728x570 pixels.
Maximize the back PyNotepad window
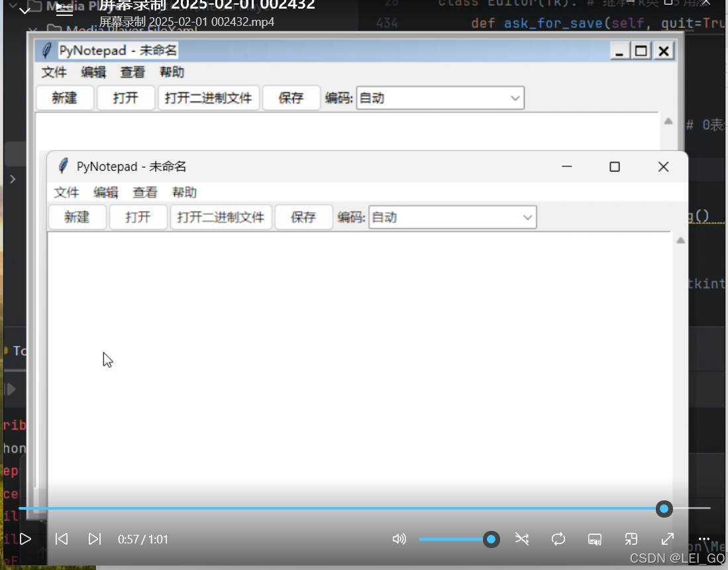[641, 50]
